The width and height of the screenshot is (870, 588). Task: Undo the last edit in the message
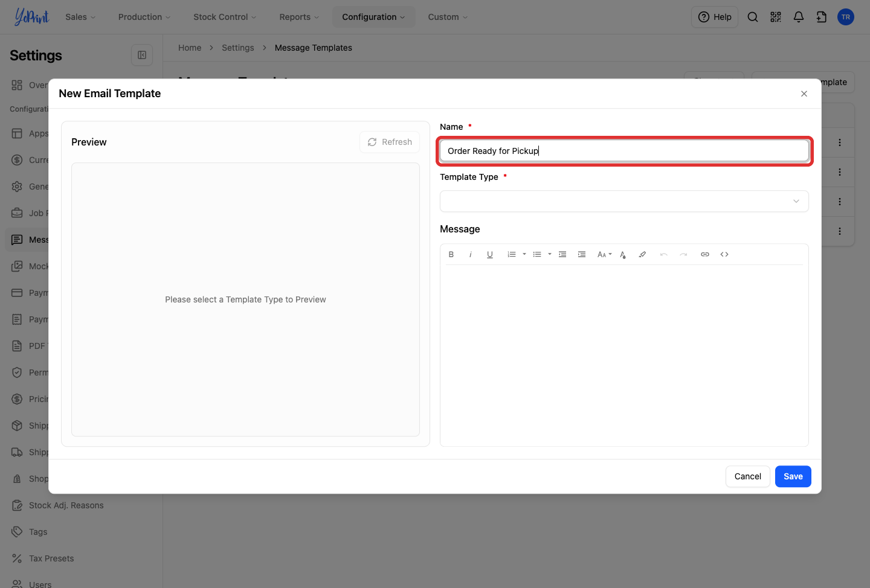tap(664, 255)
